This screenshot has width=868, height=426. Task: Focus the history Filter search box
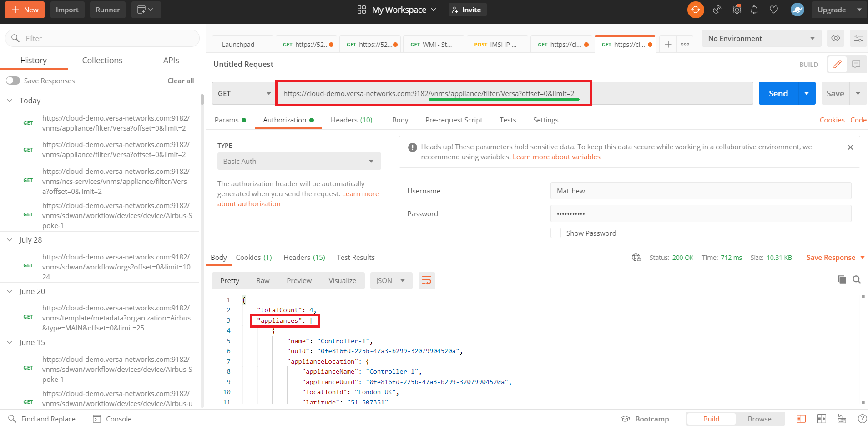102,38
